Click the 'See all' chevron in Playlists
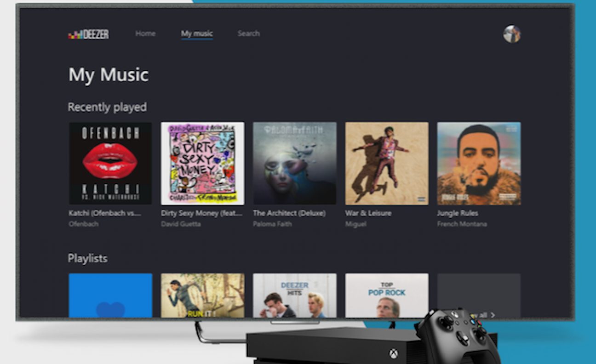The width and height of the screenshot is (596, 364). point(493,315)
